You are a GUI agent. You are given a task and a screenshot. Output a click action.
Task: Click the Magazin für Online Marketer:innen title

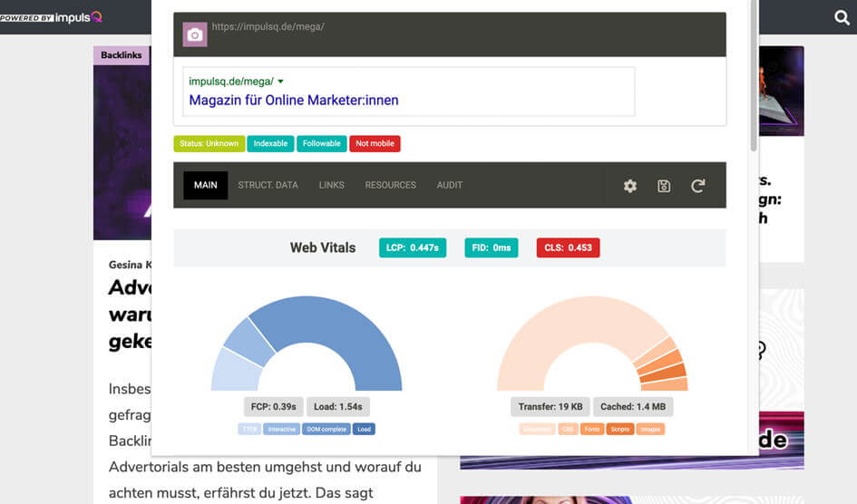coord(293,100)
